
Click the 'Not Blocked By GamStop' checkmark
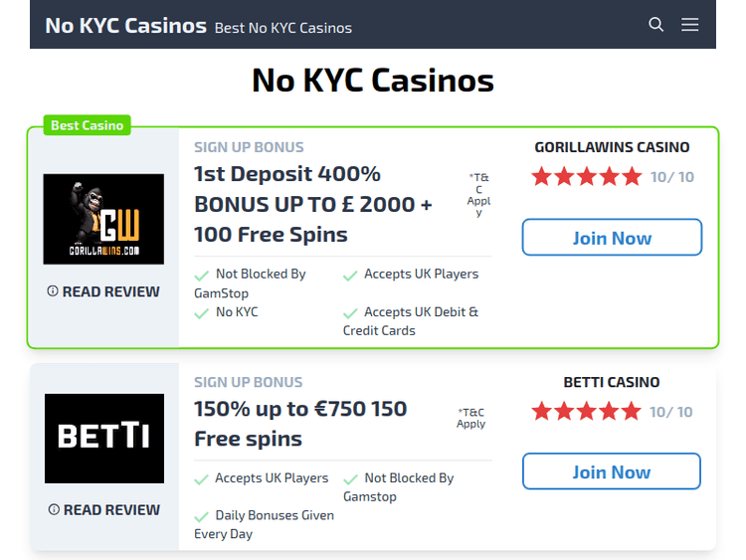click(x=202, y=275)
